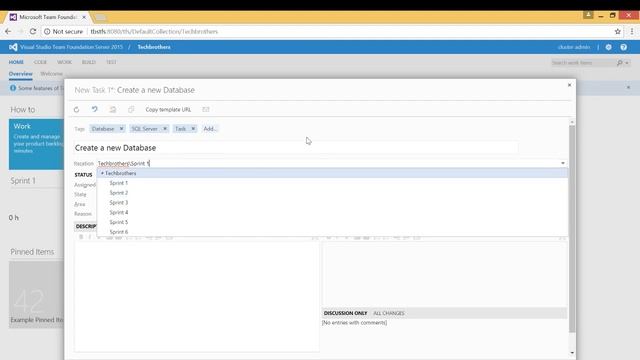Image resolution: width=640 pixels, height=360 pixels.
Task: Click the dialog vertical scrollbar
Action: (x=572, y=229)
